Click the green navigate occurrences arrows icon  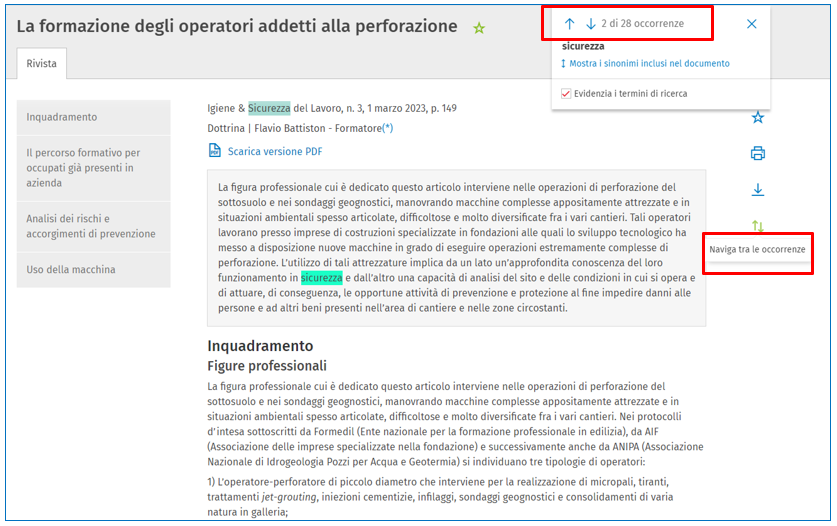757,226
